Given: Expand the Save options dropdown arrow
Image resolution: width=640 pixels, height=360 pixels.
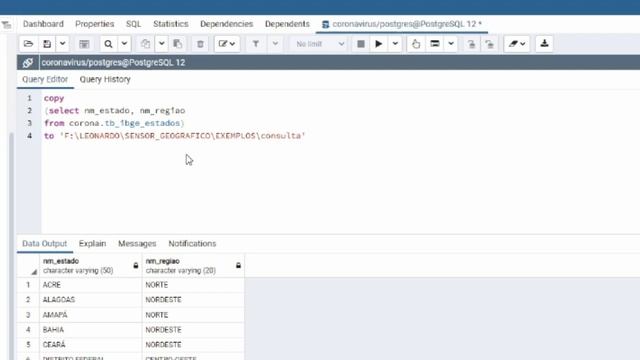Looking at the screenshot, I should tap(62, 44).
